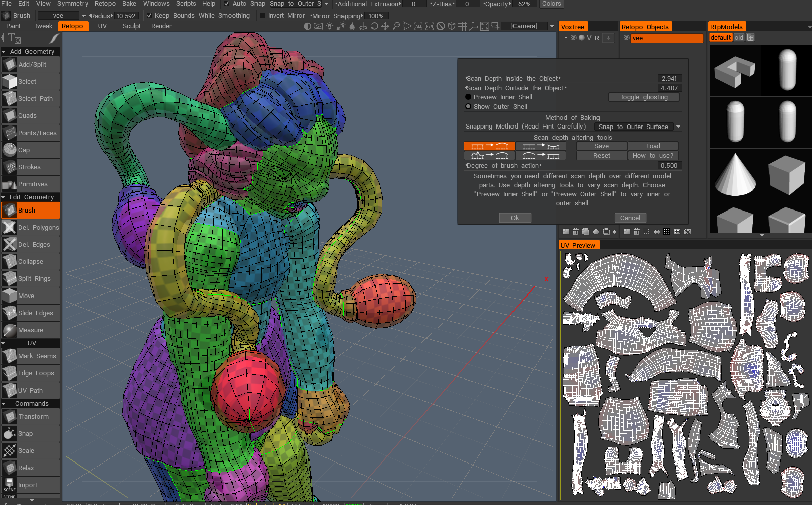
Task: Switch to the Sculpt tab
Action: point(131,26)
